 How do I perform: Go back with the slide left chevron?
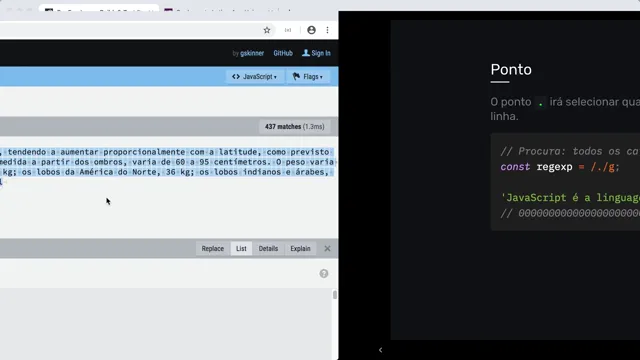point(380,350)
